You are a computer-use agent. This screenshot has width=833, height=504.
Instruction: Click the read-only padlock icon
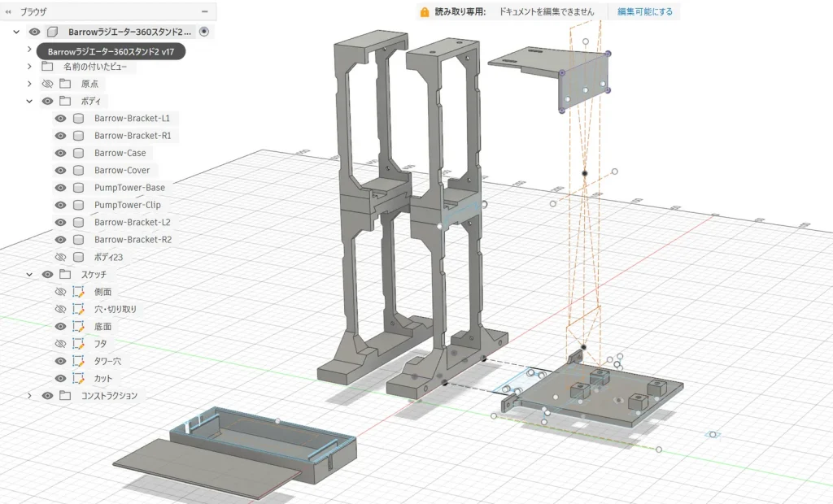(424, 12)
